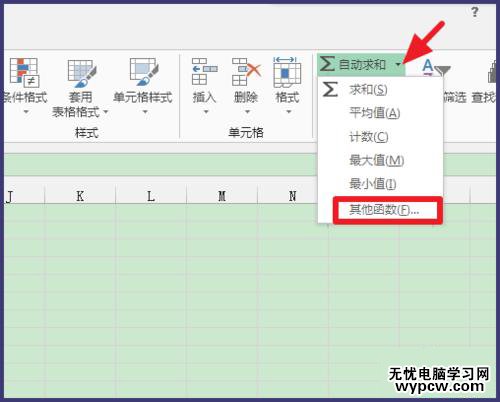The height and width of the screenshot is (402, 500).
Task: Select column L header
Action: coord(151,196)
